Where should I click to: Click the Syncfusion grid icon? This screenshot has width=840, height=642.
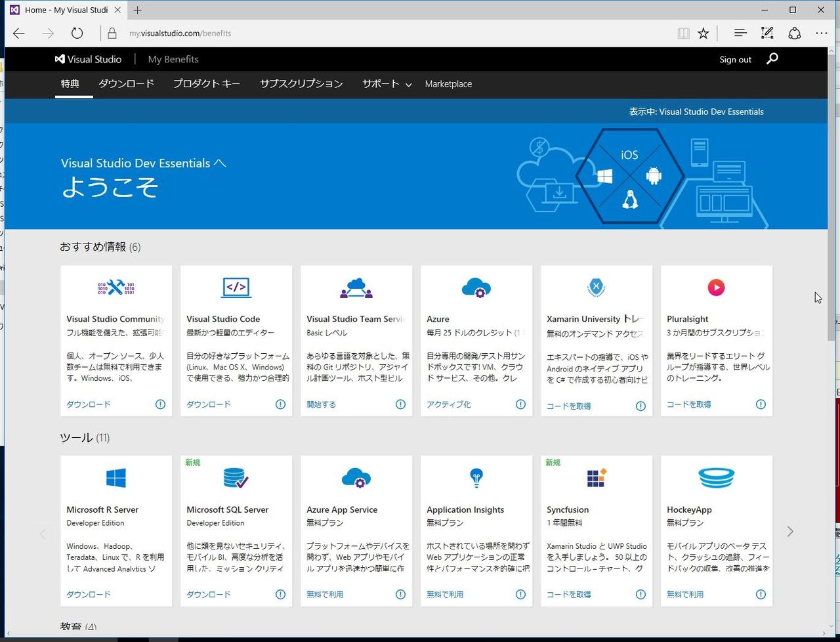tap(597, 478)
